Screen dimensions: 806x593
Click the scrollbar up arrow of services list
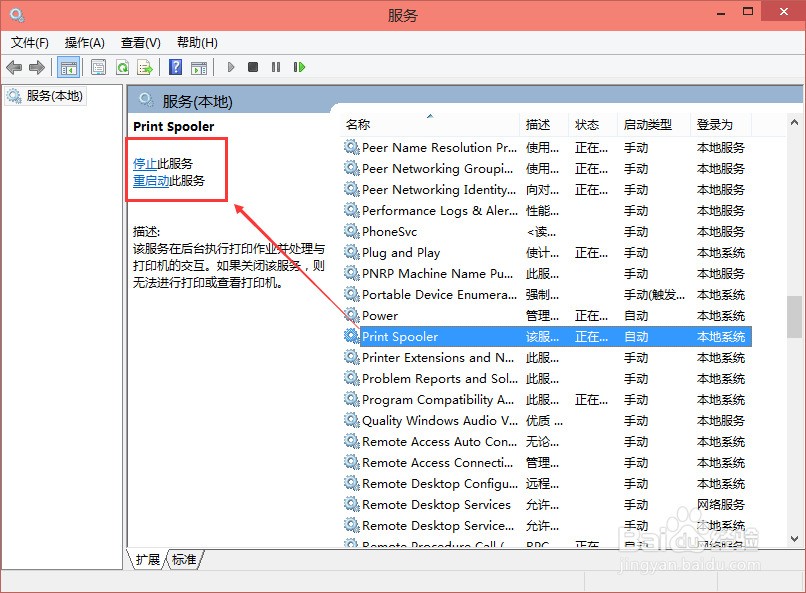794,122
